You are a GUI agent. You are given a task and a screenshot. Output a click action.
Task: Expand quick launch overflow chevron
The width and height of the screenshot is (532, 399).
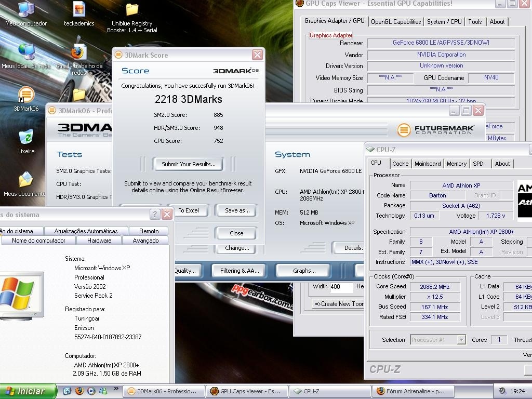pyautogui.click(x=116, y=389)
